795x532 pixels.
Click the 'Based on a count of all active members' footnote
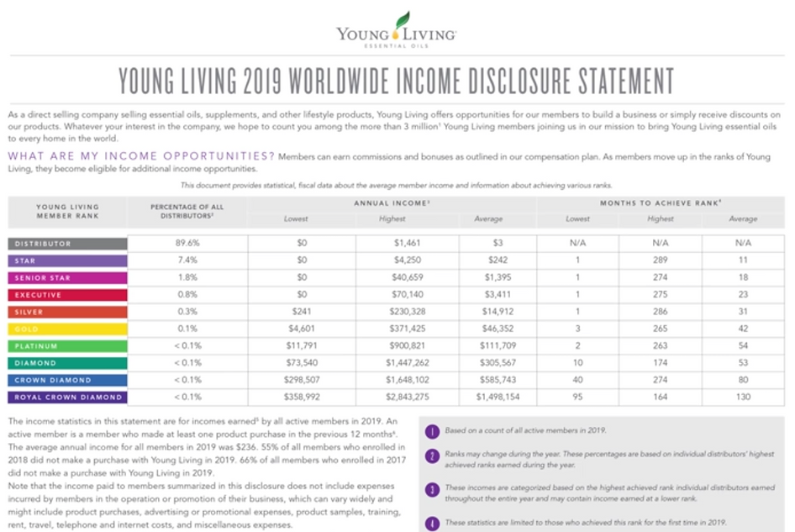coord(525,430)
